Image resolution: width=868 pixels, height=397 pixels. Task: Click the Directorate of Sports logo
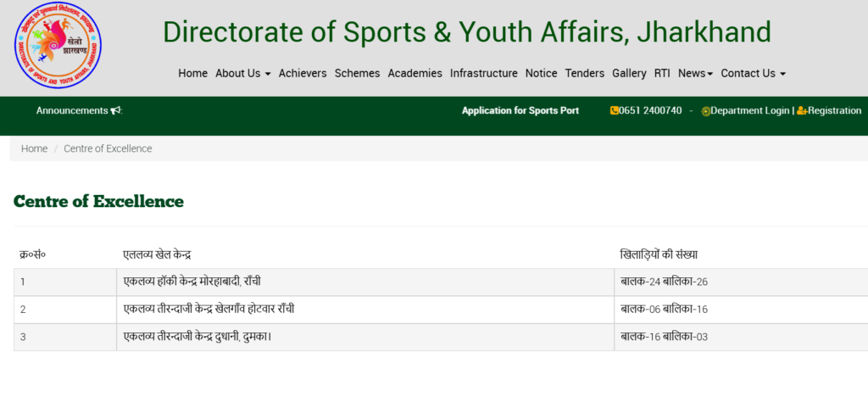(58, 46)
